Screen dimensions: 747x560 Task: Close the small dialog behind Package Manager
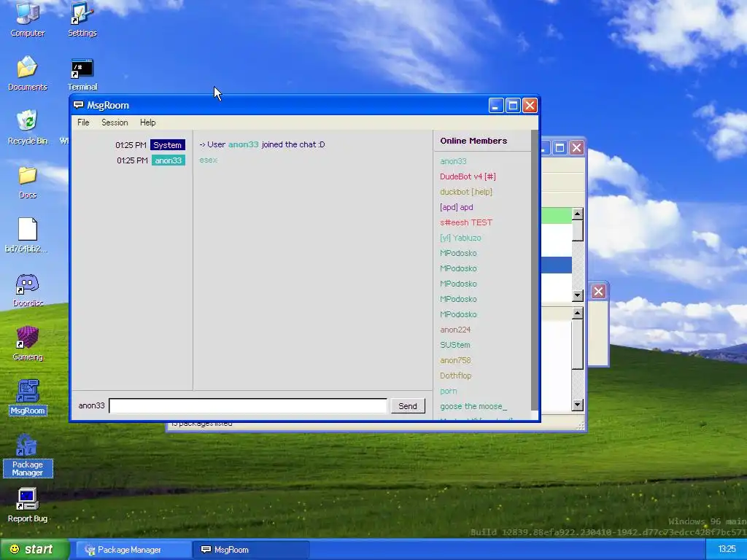pyautogui.click(x=598, y=292)
